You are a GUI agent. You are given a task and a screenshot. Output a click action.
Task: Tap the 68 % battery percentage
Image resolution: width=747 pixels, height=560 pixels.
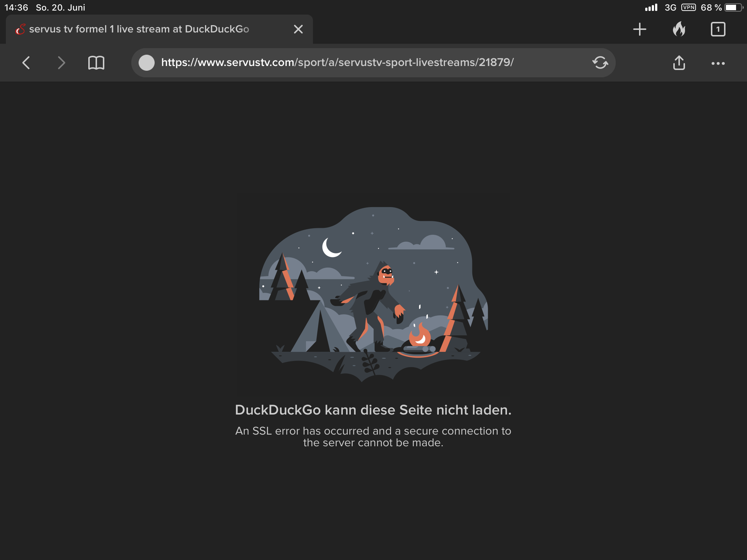(x=711, y=7)
